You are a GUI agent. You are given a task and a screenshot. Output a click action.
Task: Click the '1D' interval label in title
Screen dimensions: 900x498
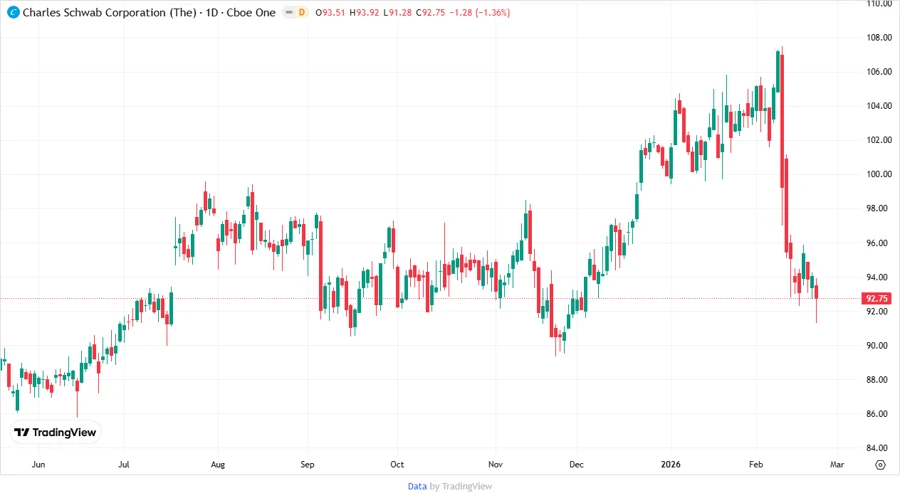pos(212,12)
